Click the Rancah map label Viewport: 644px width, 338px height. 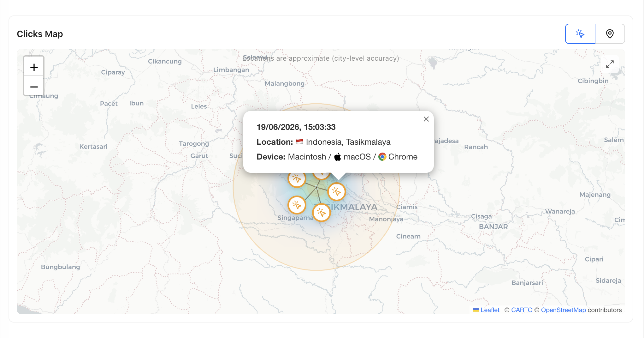[476, 147]
